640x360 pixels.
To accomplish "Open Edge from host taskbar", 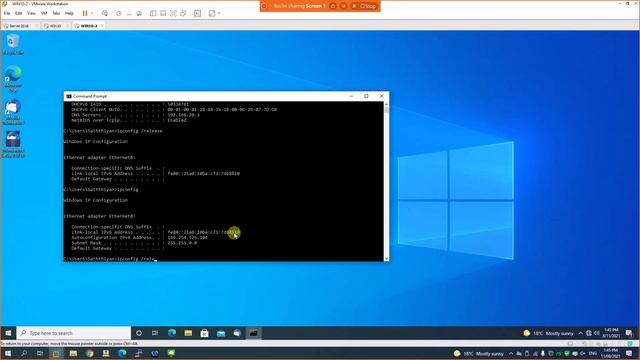I will click(122, 353).
